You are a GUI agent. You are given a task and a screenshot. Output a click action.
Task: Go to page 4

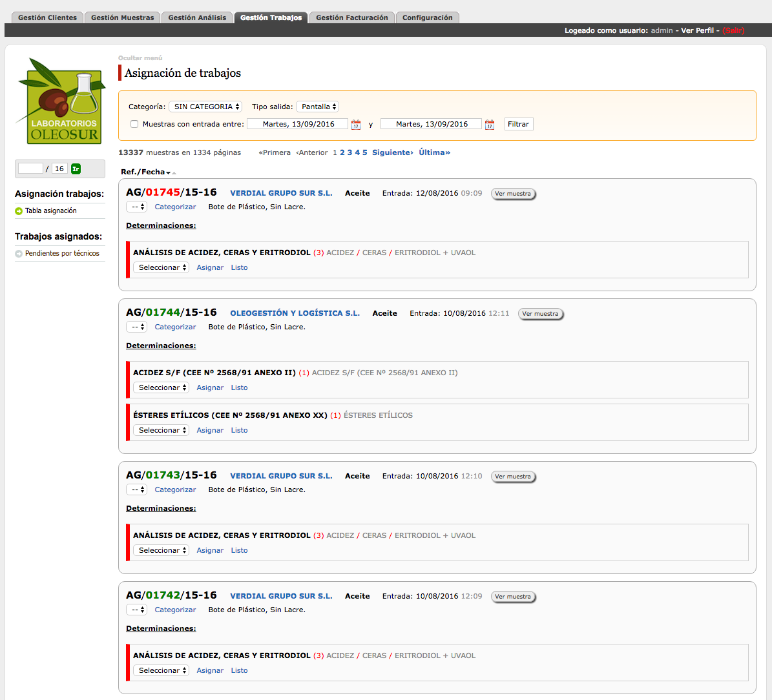click(357, 152)
